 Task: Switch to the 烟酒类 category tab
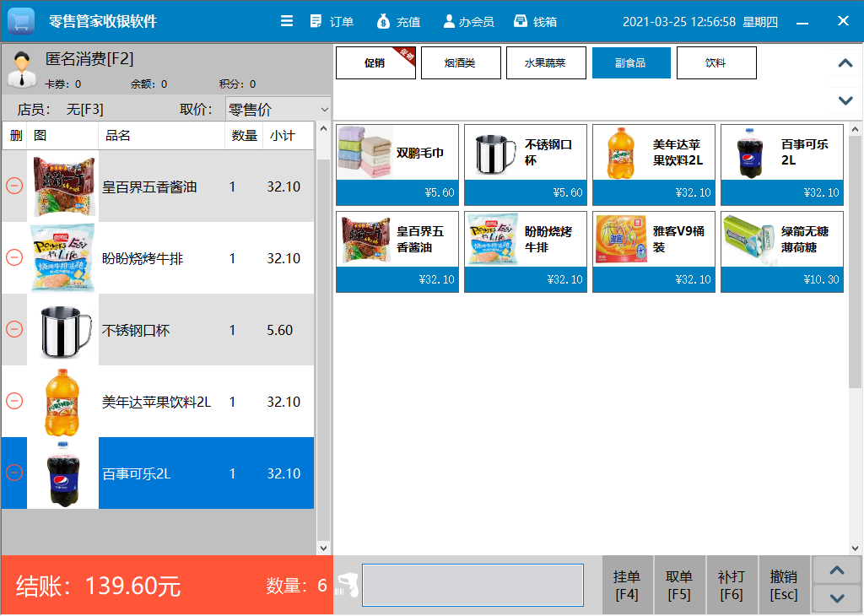[x=461, y=62]
